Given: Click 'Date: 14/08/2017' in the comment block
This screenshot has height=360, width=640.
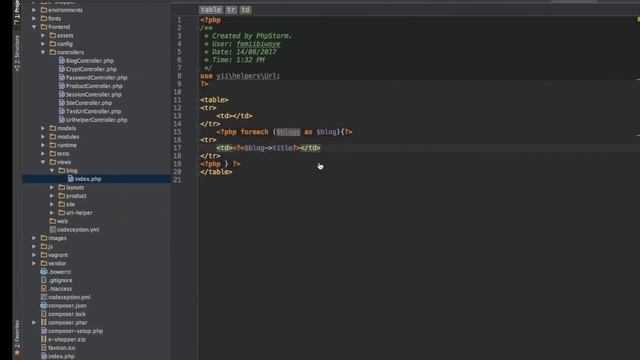Looking at the screenshot, I should click(x=244, y=52).
